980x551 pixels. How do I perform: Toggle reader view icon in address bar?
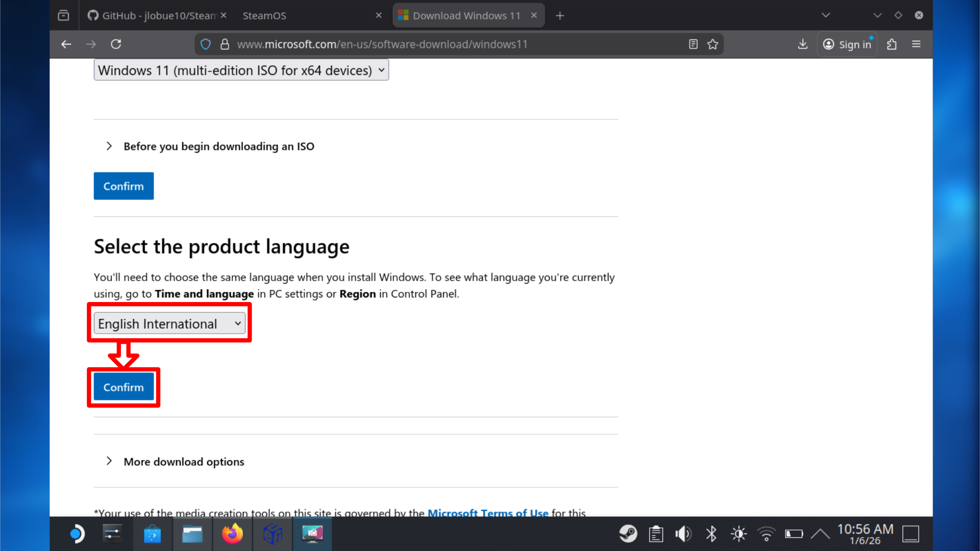(x=693, y=44)
